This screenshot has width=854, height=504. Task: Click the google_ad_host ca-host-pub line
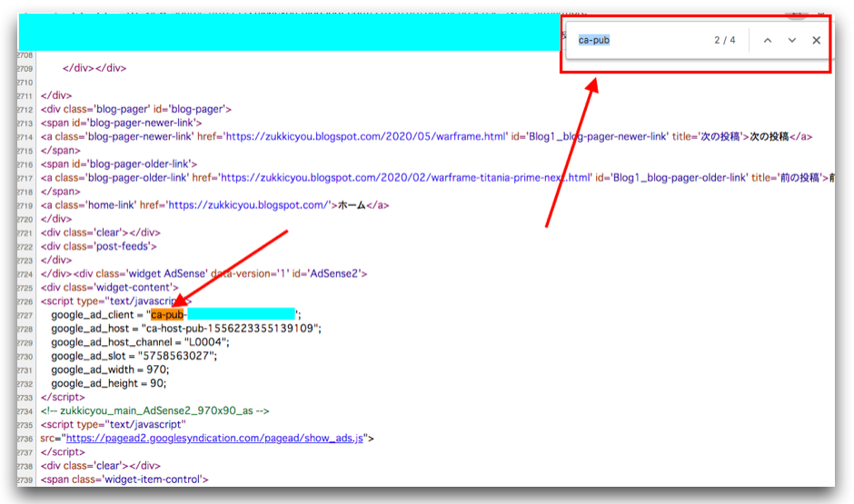pyautogui.click(x=186, y=329)
